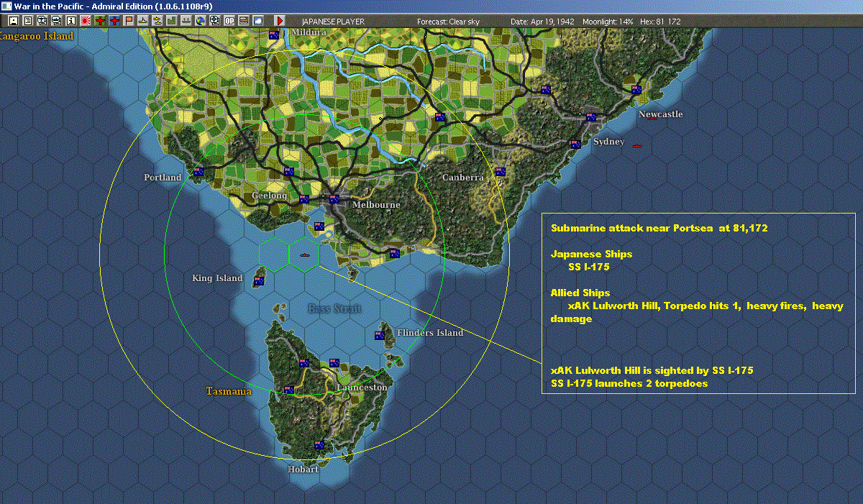Image resolution: width=863 pixels, height=504 pixels.
Task: Click the application title bar icon
Action: 6,6
